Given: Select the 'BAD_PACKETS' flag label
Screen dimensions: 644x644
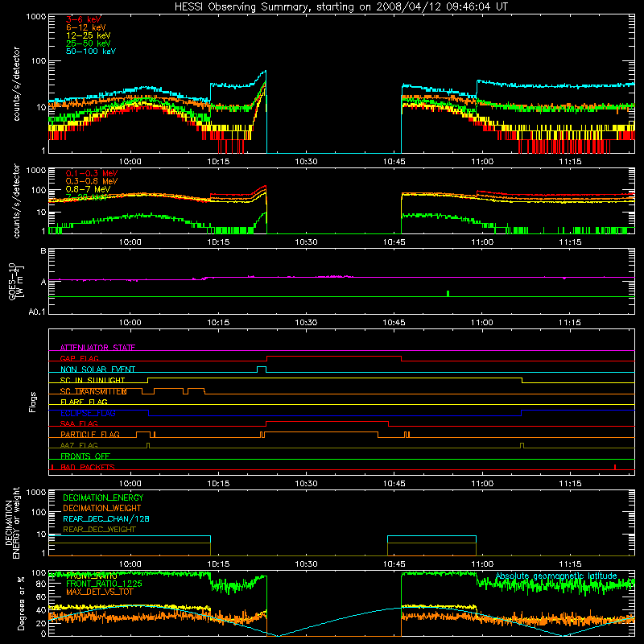Looking at the screenshot, I should [x=88, y=467].
